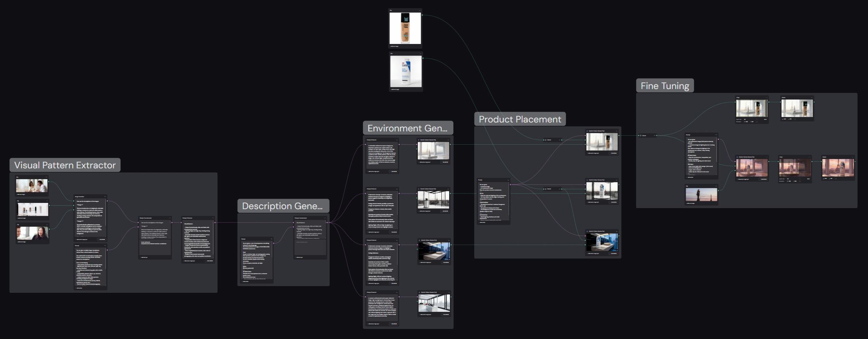Run Model on second environment Gemini node
Image resolution: width=868 pixels, height=339 pixels.
(445, 211)
